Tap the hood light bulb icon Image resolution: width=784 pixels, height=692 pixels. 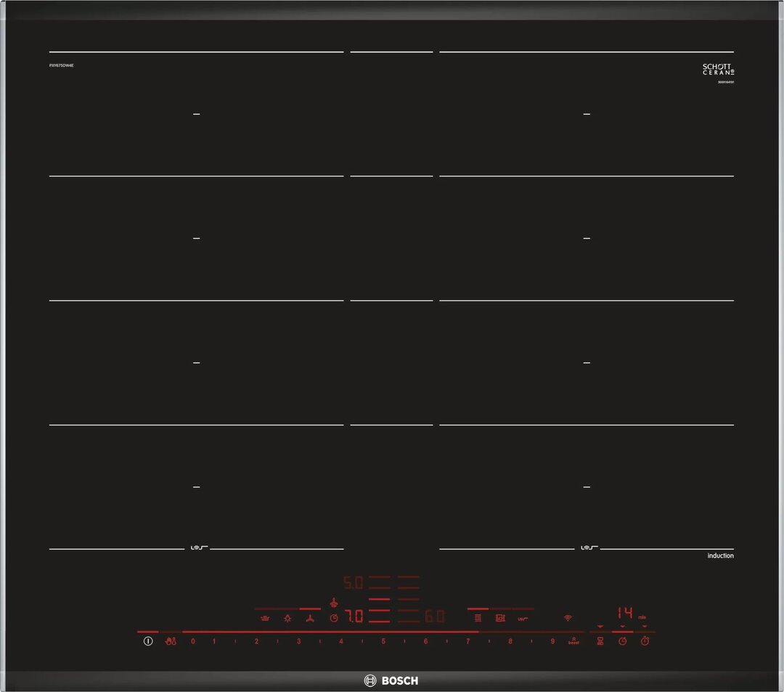pyautogui.click(x=287, y=619)
